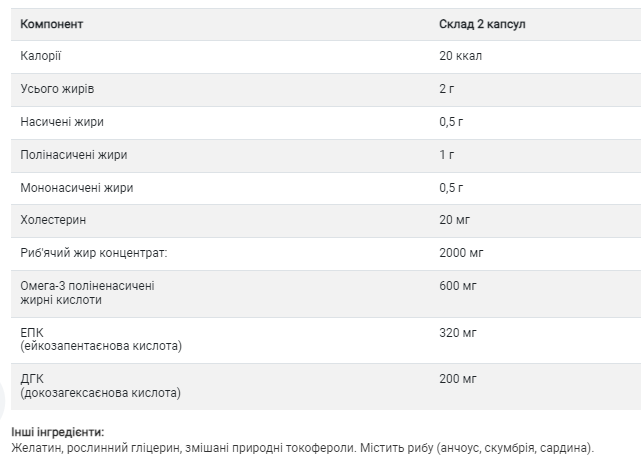641x467 pixels.
Task: Click the "2 г" total fat value
Action: click(448, 89)
